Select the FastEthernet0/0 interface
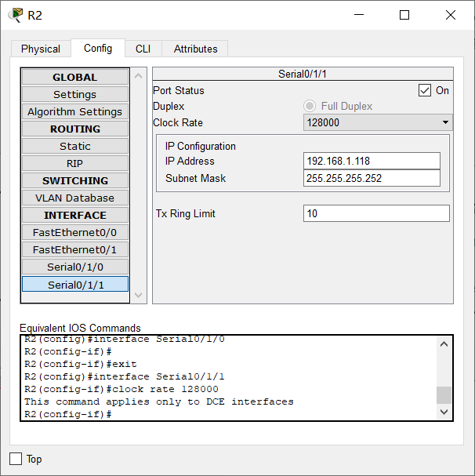This screenshot has height=476, width=475. tap(75, 233)
